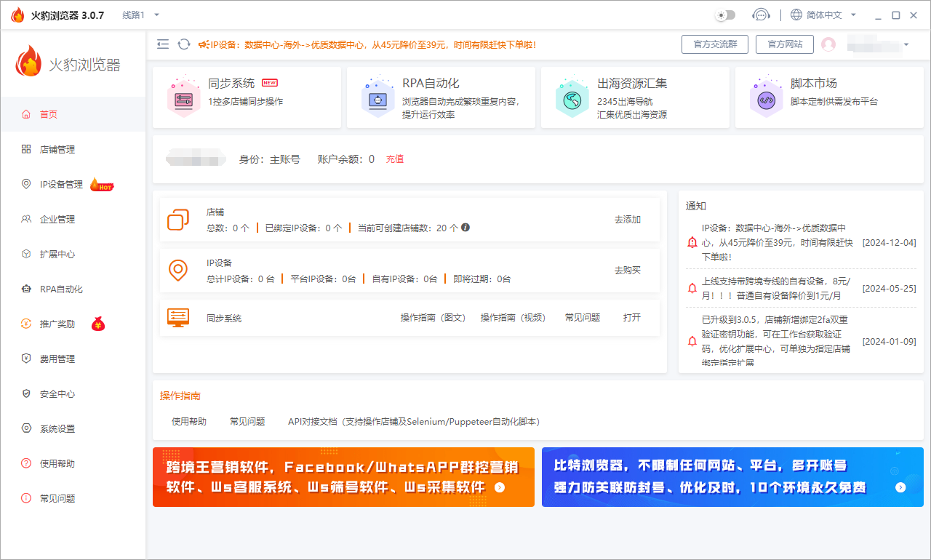931x560 pixels.
Task: Open 店铺管理 in the sidebar
Action: click(x=73, y=149)
